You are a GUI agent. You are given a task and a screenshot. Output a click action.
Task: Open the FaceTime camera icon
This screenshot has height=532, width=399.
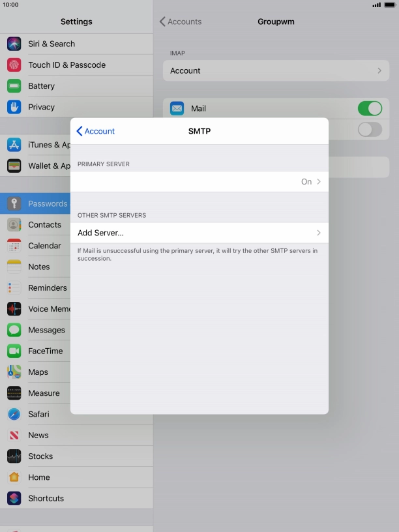point(14,351)
